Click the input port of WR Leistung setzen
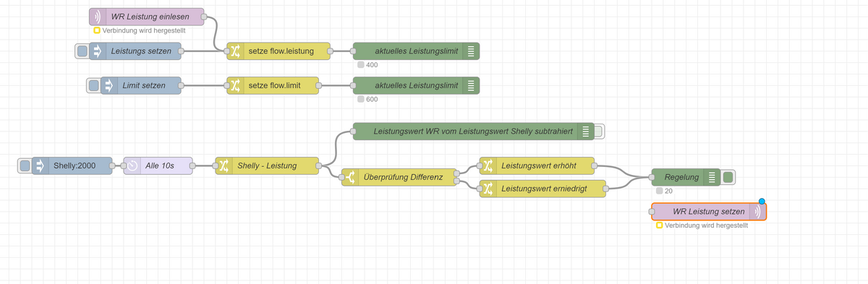Image resolution: width=868 pixels, height=284 pixels. click(652, 212)
